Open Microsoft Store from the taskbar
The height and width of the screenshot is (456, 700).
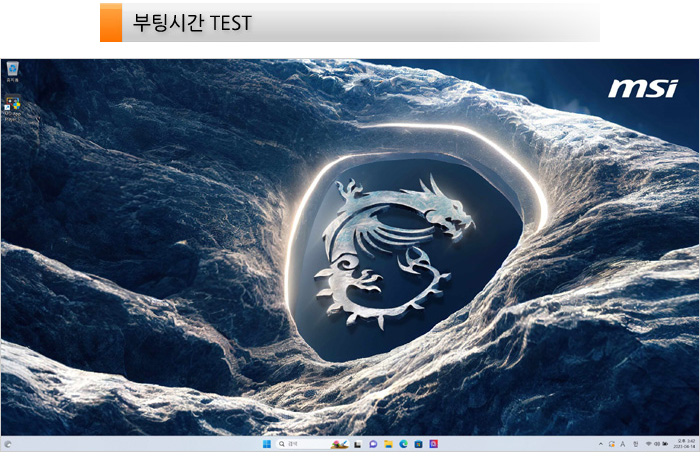click(x=418, y=444)
